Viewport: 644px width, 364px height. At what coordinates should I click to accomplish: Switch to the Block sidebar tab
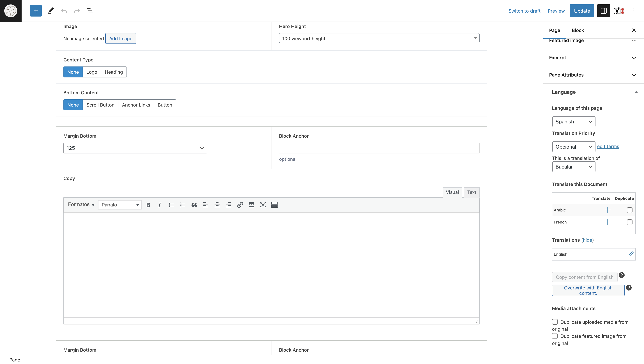pyautogui.click(x=578, y=30)
